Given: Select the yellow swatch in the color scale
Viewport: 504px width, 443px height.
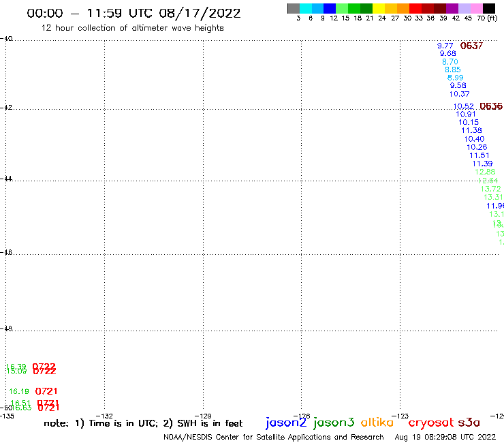Looking at the screenshot, I should click(x=379, y=8).
